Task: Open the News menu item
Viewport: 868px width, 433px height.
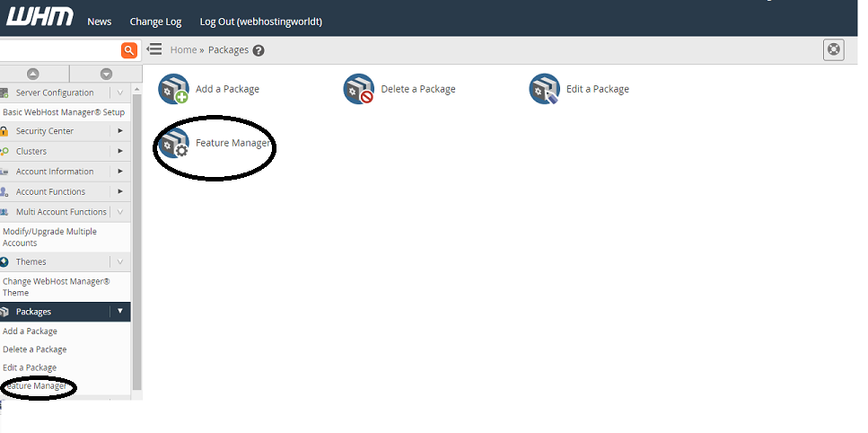Action: point(100,22)
